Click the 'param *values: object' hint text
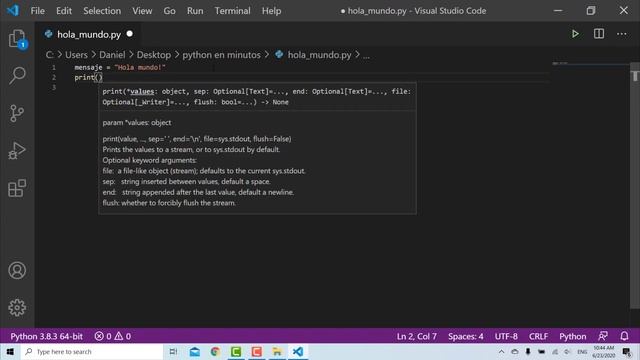 pos(137,122)
